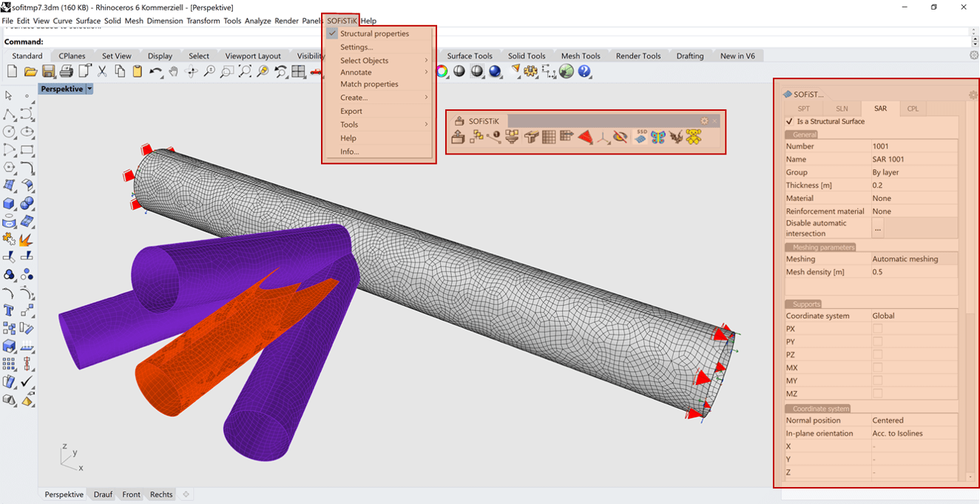This screenshot has height=504, width=980.
Task: Activate the Pan hand tool
Action: click(x=173, y=72)
